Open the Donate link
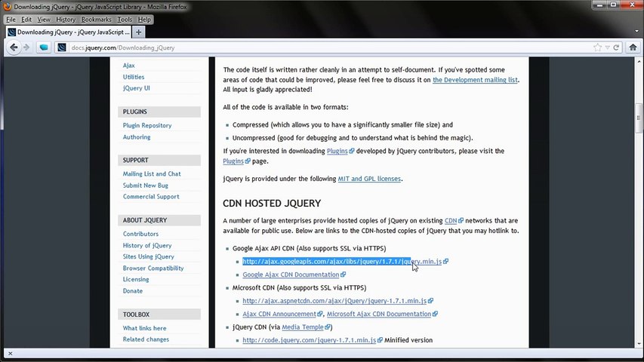The image size is (644, 362). [x=133, y=290]
